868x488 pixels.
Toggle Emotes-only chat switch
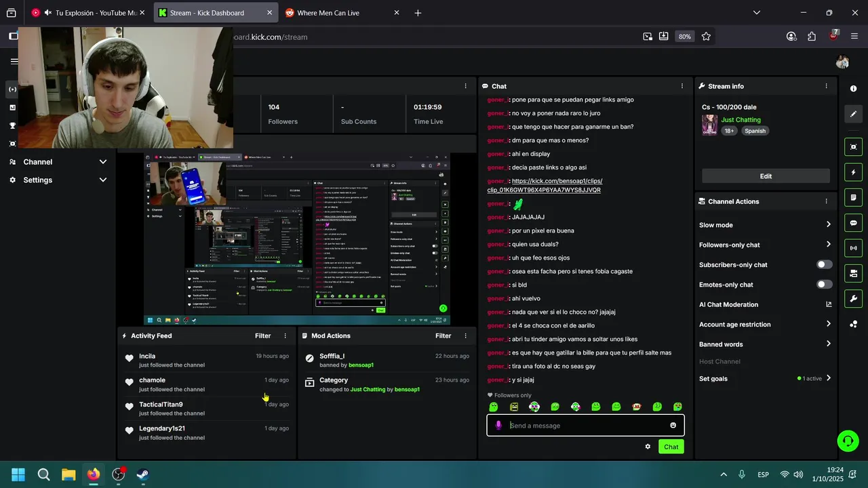pyautogui.click(x=824, y=285)
